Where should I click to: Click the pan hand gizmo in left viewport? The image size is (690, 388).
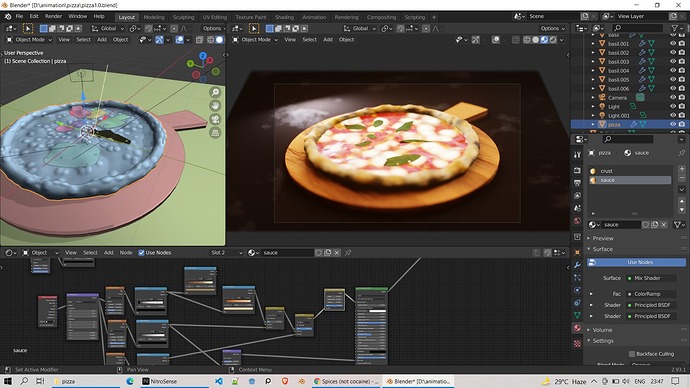coord(215,106)
